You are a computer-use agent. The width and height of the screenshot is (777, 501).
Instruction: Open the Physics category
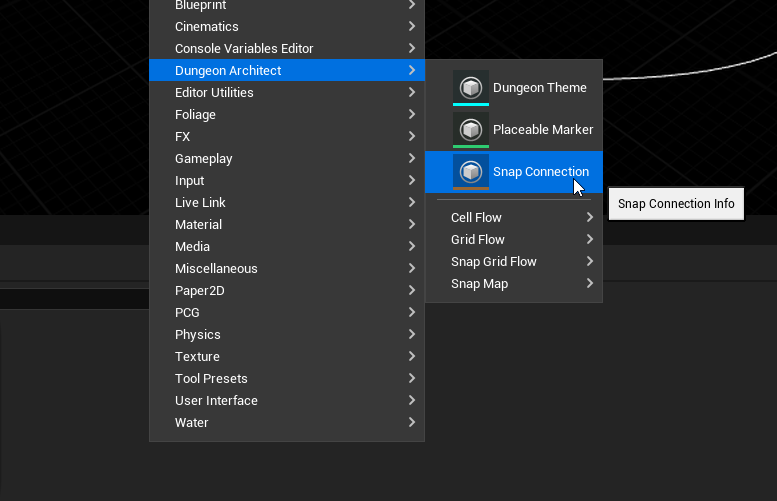(x=287, y=334)
